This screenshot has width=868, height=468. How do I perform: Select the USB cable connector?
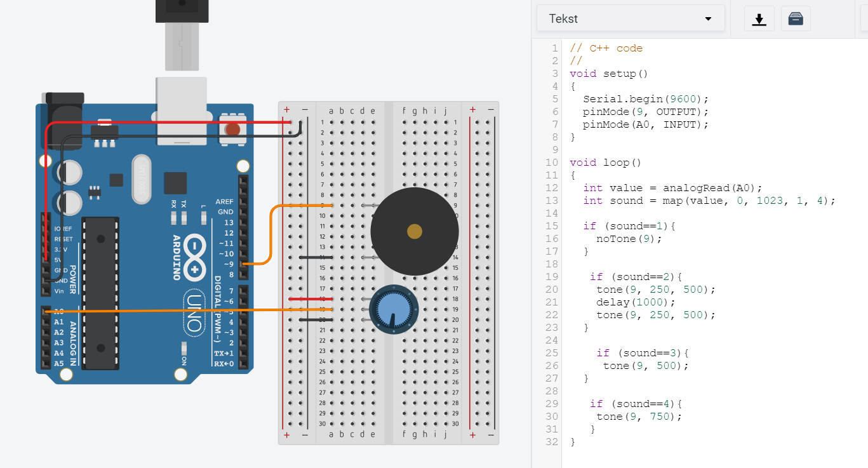click(181, 35)
